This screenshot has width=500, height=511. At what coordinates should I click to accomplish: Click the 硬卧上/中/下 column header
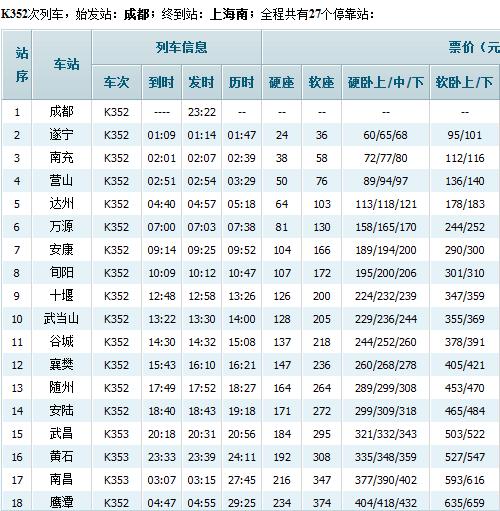point(386,82)
